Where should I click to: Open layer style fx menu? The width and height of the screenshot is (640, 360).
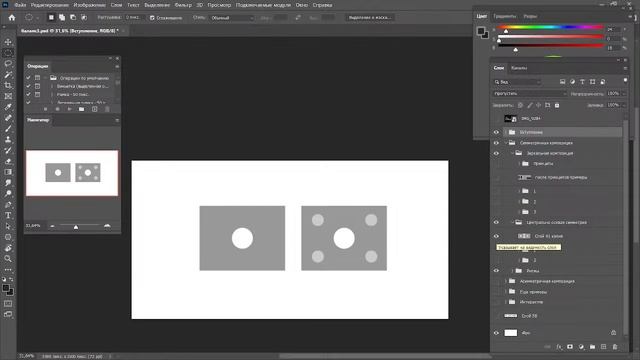[x=559, y=347]
